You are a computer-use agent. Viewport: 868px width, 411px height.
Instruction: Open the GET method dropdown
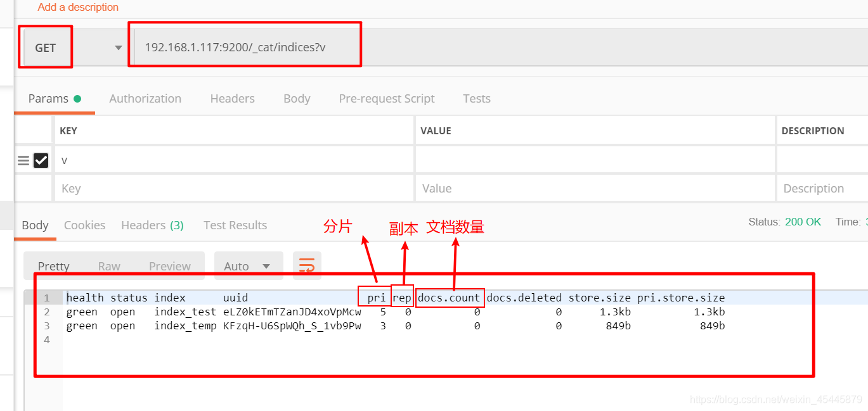pyautogui.click(x=74, y=47)
